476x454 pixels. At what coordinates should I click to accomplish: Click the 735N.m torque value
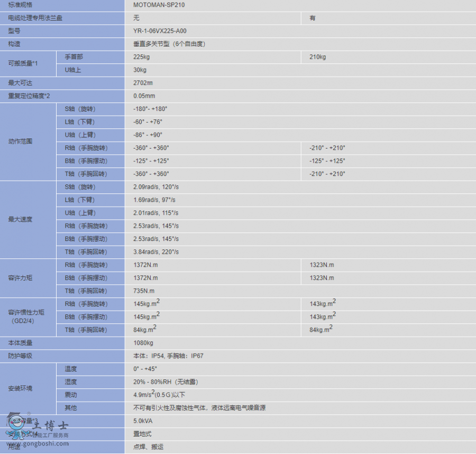144,291
